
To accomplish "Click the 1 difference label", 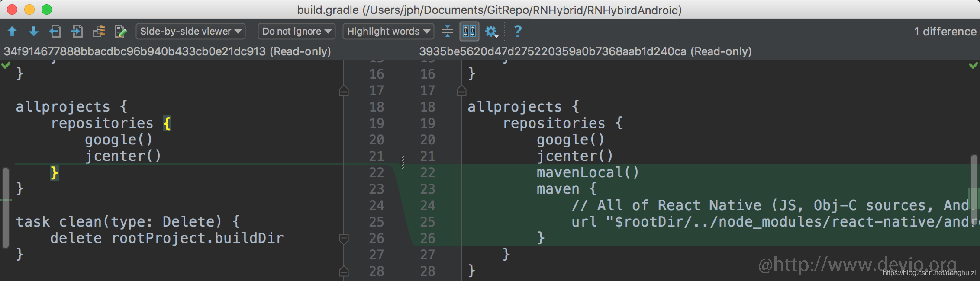I will pos(945,32).
